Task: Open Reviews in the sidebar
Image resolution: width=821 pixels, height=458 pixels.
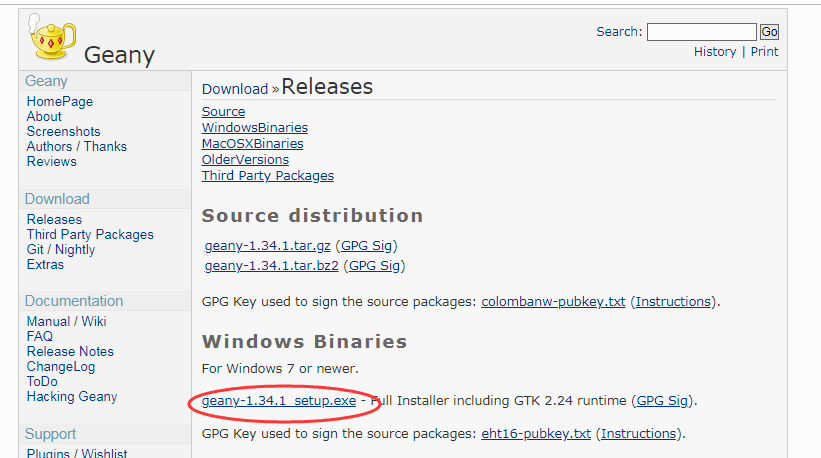Action: pyautogui.click(x=51, y=161)
